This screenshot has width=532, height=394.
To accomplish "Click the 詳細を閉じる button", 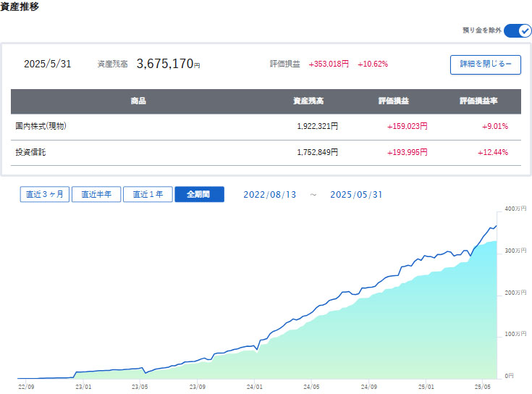I will coord(485,64).
